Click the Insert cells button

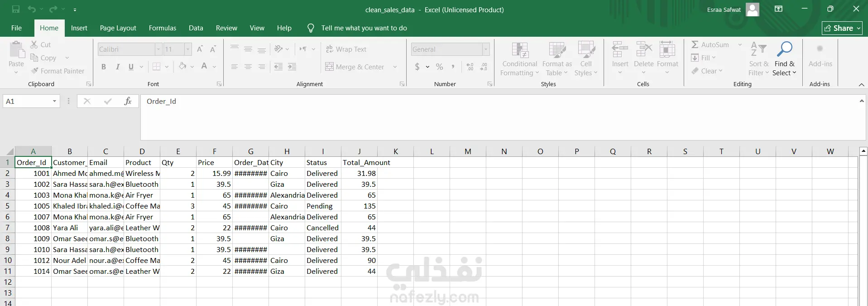click(x=620, y=58)
